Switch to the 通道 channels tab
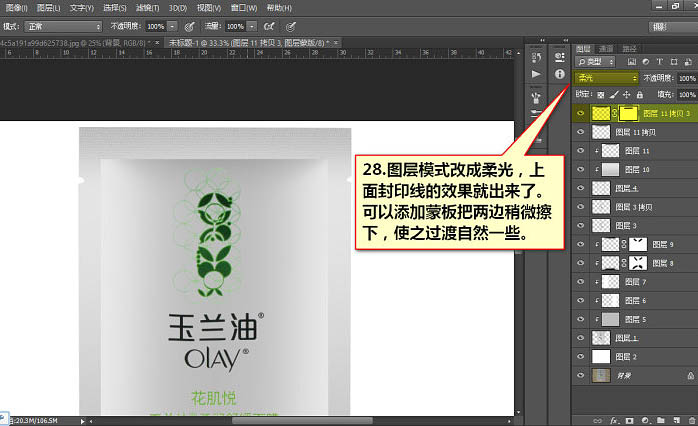The height and width of the screenshot is (426, 698). point(606,49)
